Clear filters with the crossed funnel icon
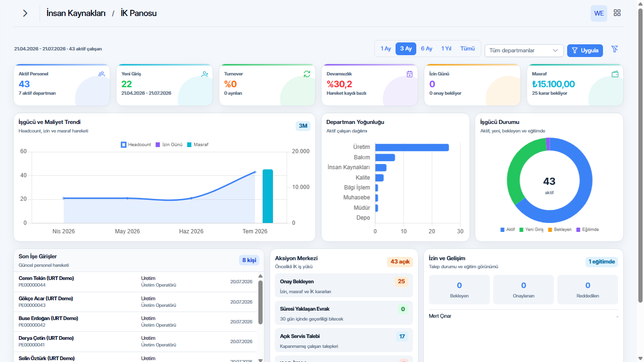The width and height of the screenshot is (644, 362). [615, 49]
